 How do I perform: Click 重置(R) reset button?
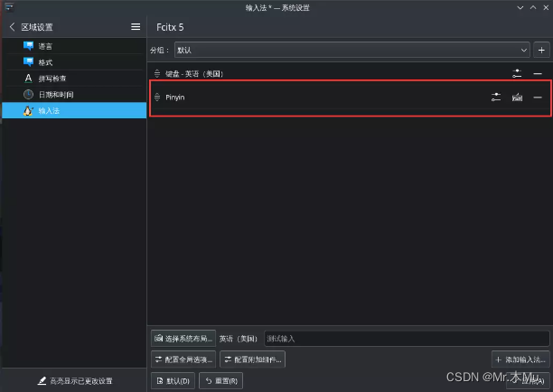221,381
